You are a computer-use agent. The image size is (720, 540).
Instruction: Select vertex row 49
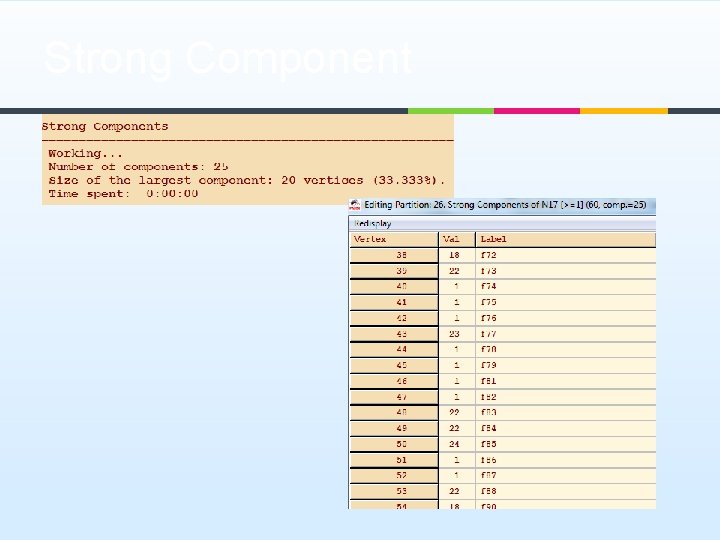tap(394, 428)
